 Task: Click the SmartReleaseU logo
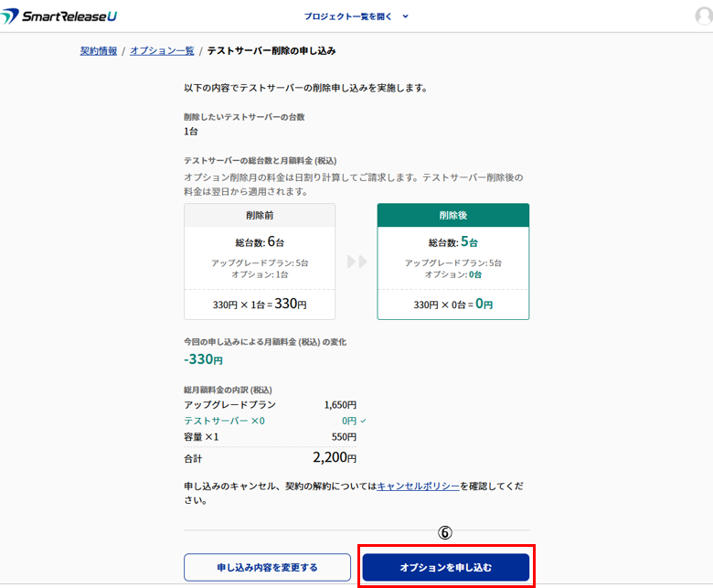[x=59, y=16]
